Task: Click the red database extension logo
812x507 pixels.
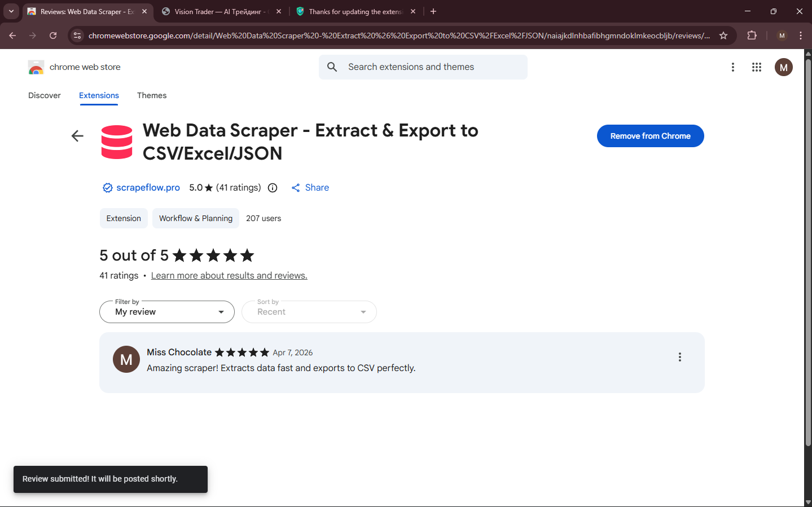Action: 117,142
